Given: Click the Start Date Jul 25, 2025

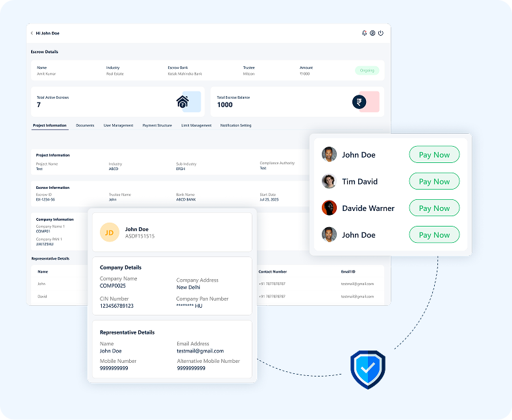Looking at the screenshot, I should [x=269, y=199].
